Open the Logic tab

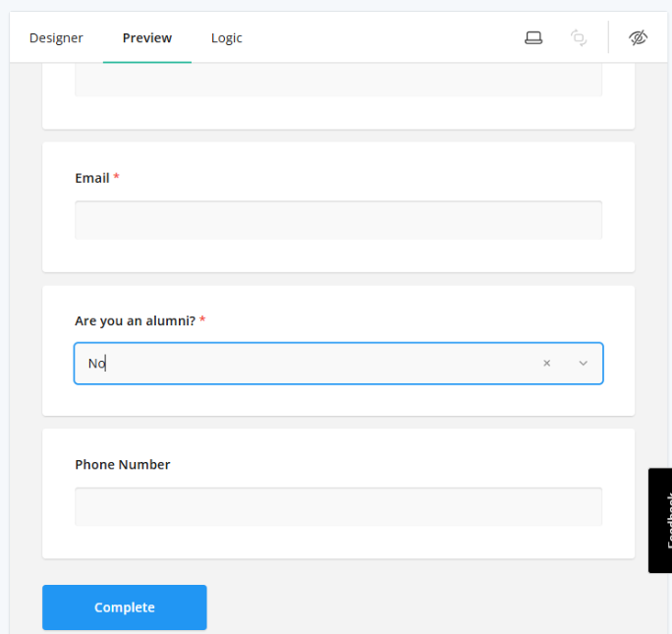(x=226, y=37)
